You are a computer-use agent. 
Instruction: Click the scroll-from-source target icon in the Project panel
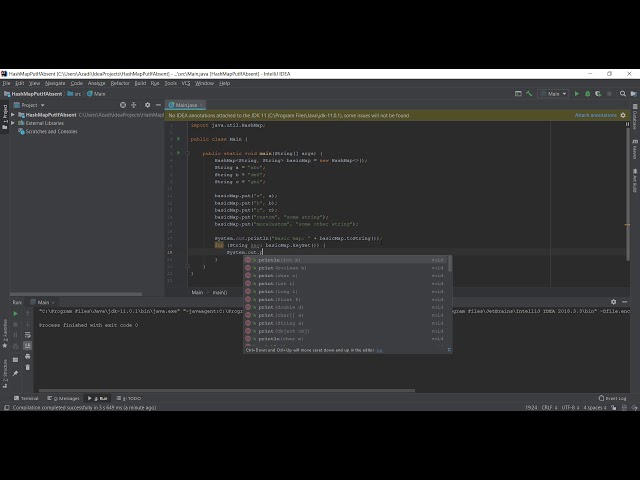point(123,105)
